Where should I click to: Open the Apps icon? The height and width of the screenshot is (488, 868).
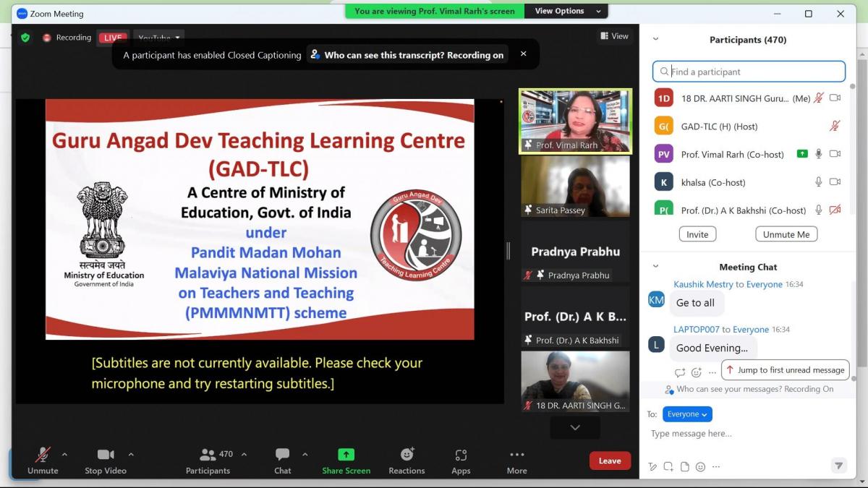click(x=461, y=455)
